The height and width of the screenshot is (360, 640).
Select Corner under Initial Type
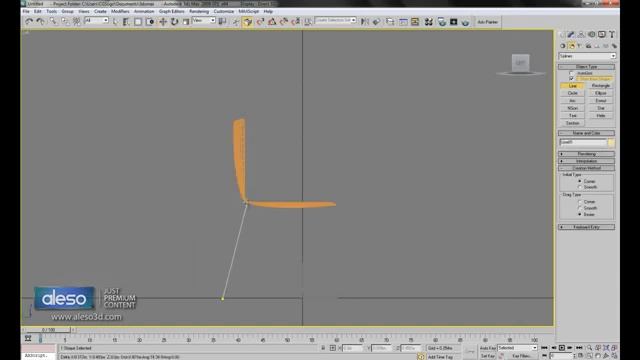tap(580, 181)
